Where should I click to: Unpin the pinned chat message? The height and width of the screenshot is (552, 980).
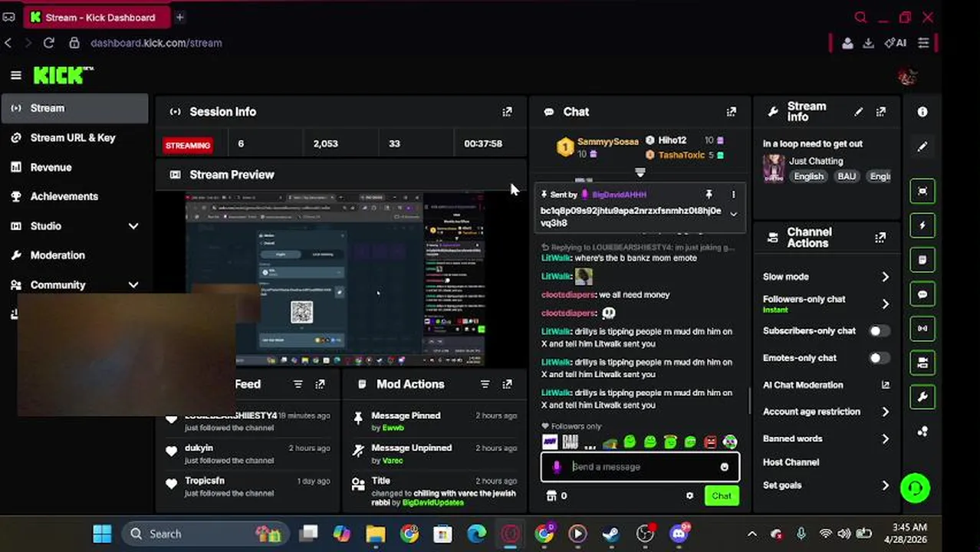(x=709, y=195)
